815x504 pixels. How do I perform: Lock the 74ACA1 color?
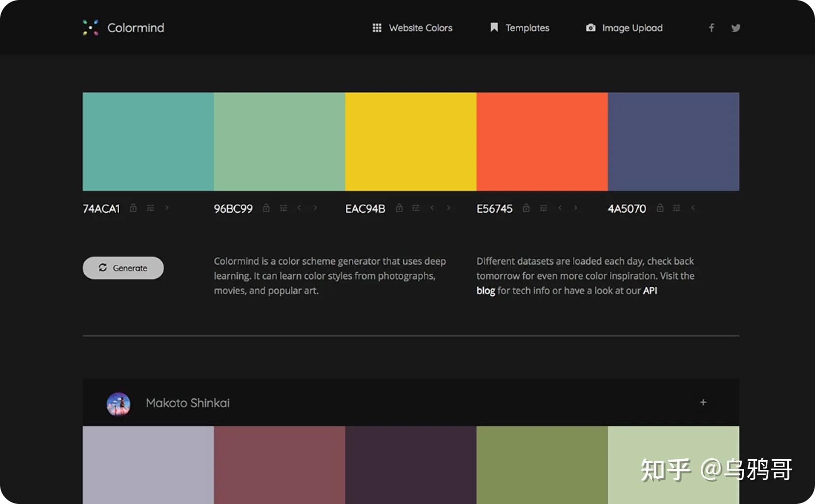pos(133,208)
